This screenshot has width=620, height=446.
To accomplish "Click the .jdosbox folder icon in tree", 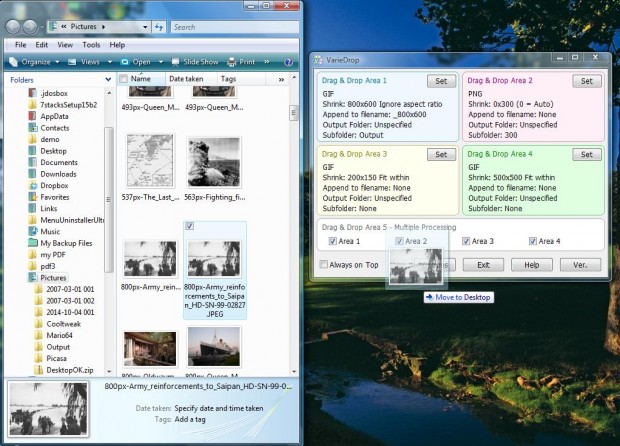I will [32, 93].
